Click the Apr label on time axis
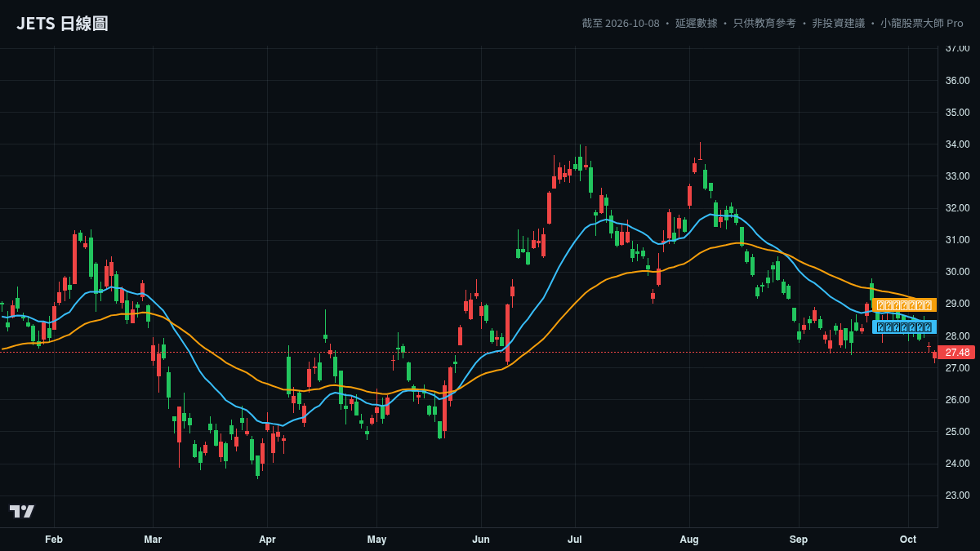The width and height of the screenshot is (980, 551). point(267,540)
